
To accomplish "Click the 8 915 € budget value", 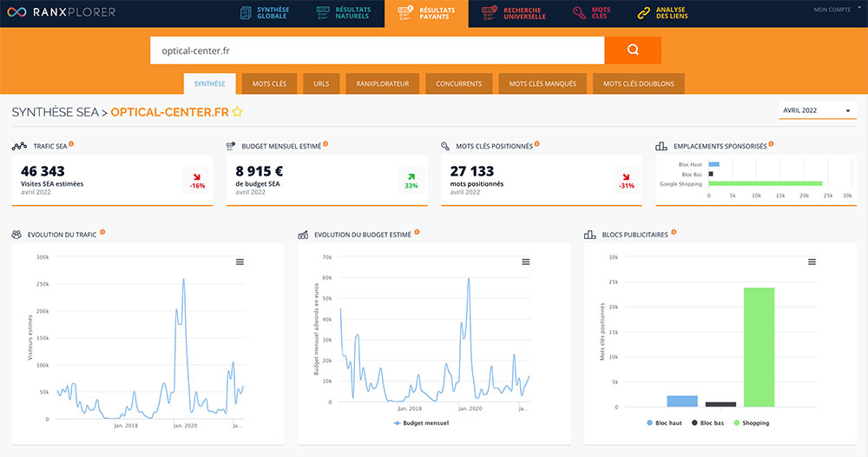I will click(x=259, y=171).
